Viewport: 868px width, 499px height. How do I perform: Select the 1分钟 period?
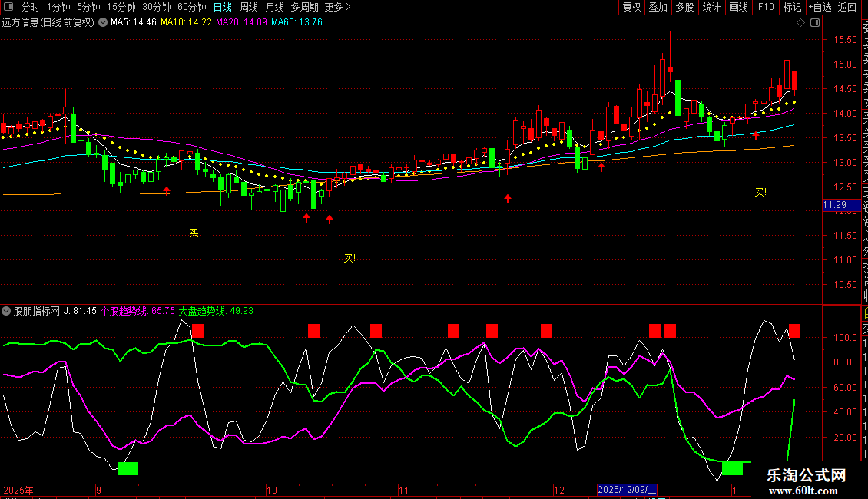pyautogui.click(x=58, y=7)
